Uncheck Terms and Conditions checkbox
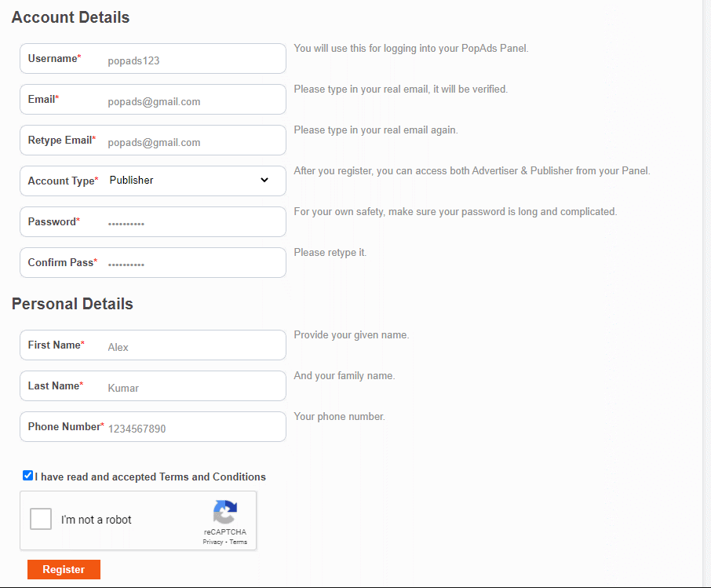Screen dimensions: 711x588 coord(27,476)
